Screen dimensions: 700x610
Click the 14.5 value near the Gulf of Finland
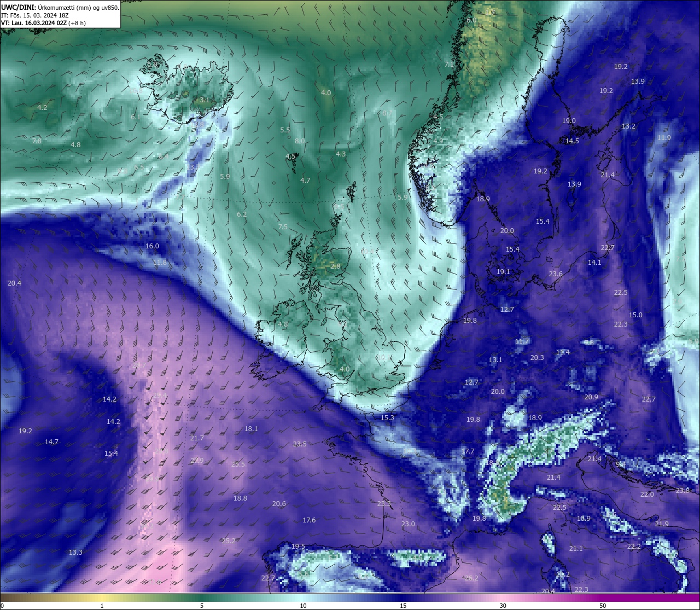pyautogui.click(x=572, y=141)
